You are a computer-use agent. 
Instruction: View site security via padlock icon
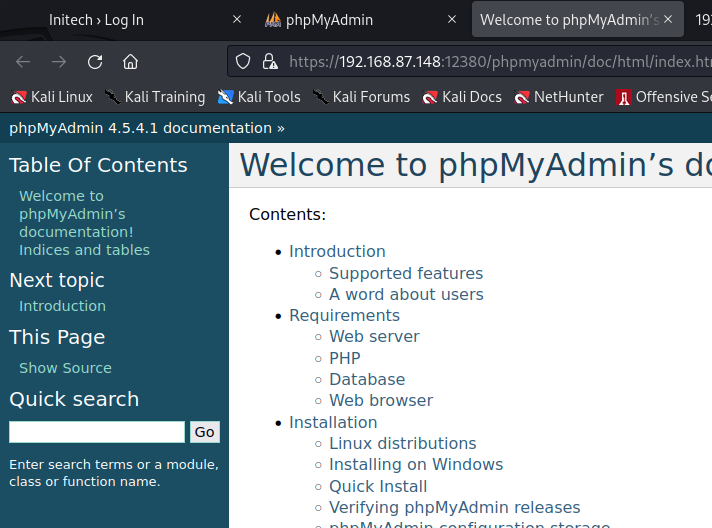coord(270,61)
